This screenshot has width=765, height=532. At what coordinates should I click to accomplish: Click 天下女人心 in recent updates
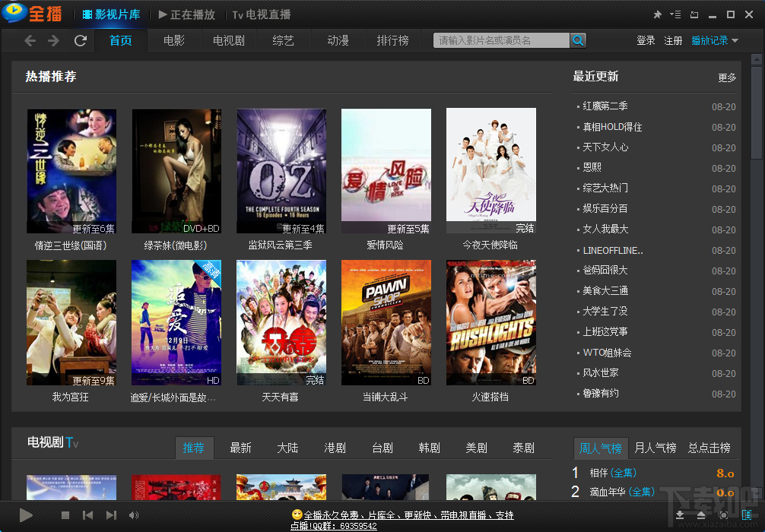pyautogui.click(x=605, y=147)
